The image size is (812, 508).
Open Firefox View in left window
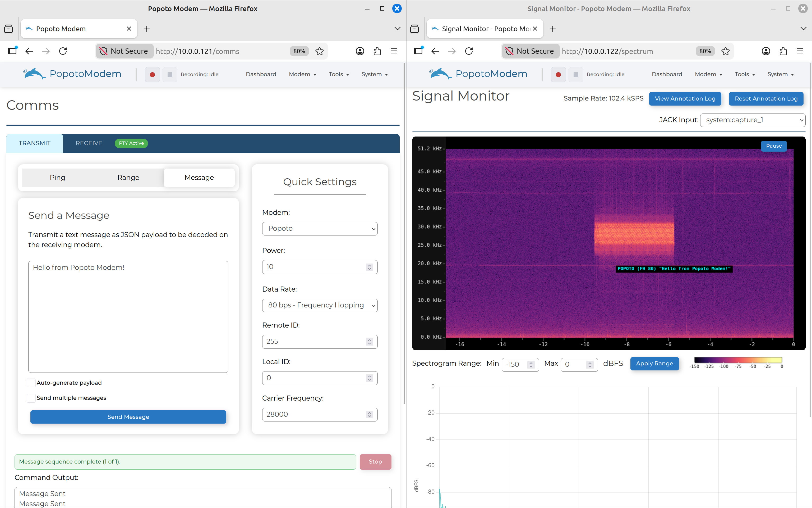[8, 29]
